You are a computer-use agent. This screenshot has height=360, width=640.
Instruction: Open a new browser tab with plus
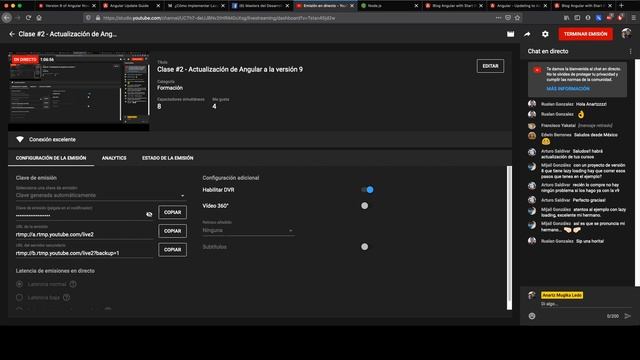(x=621, y=6)
